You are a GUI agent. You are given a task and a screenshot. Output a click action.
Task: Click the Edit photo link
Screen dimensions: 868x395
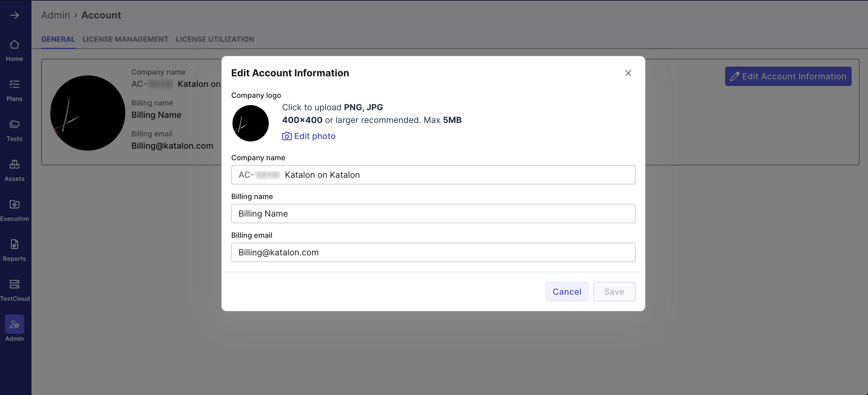308,136
